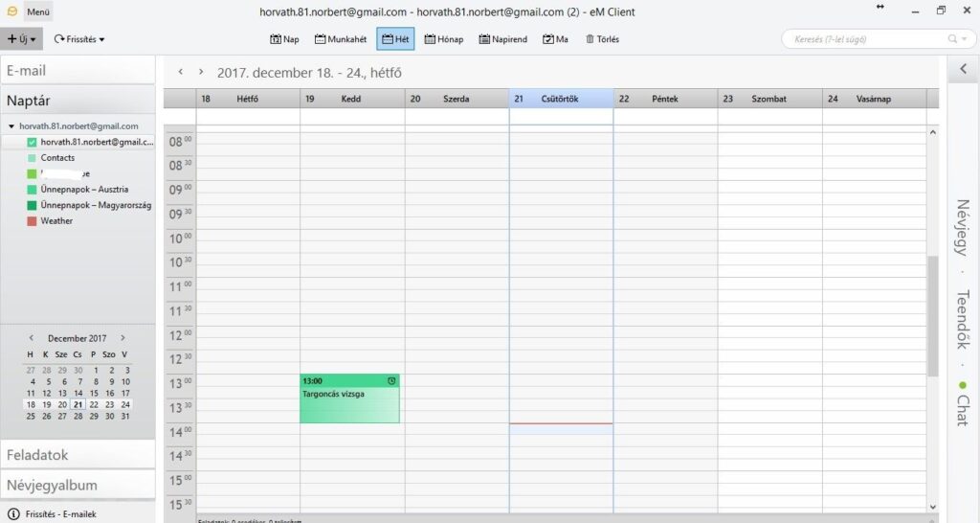Open the Naptár section
980x523 pixels.
click(78, 100)
